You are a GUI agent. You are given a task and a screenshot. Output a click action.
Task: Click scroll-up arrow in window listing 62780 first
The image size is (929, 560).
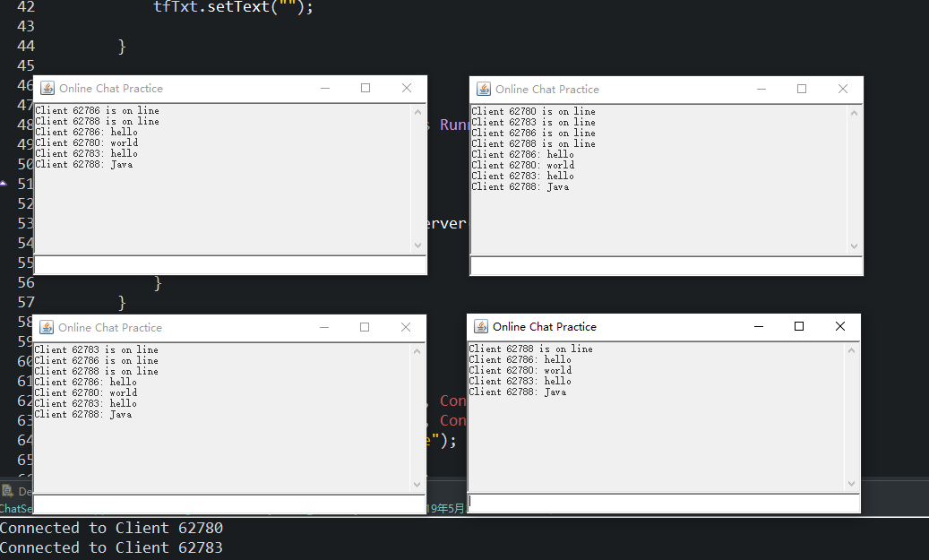(x=854, y=113)
